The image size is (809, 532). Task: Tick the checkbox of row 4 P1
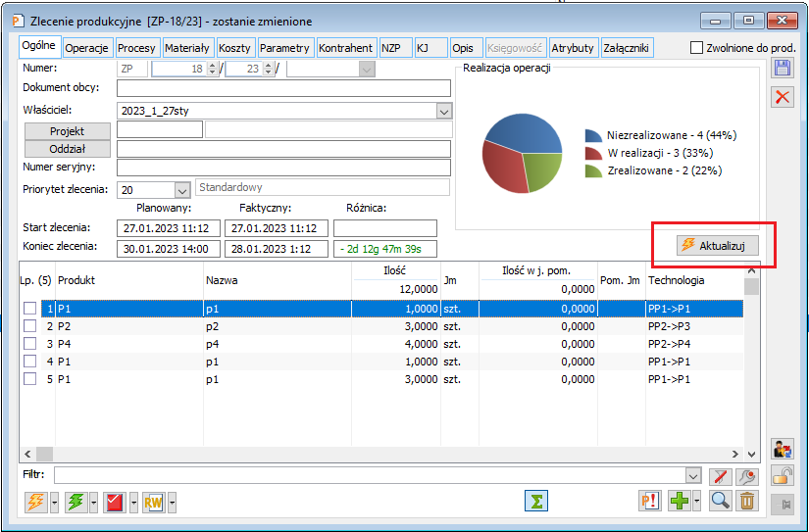tap(30, 362)
